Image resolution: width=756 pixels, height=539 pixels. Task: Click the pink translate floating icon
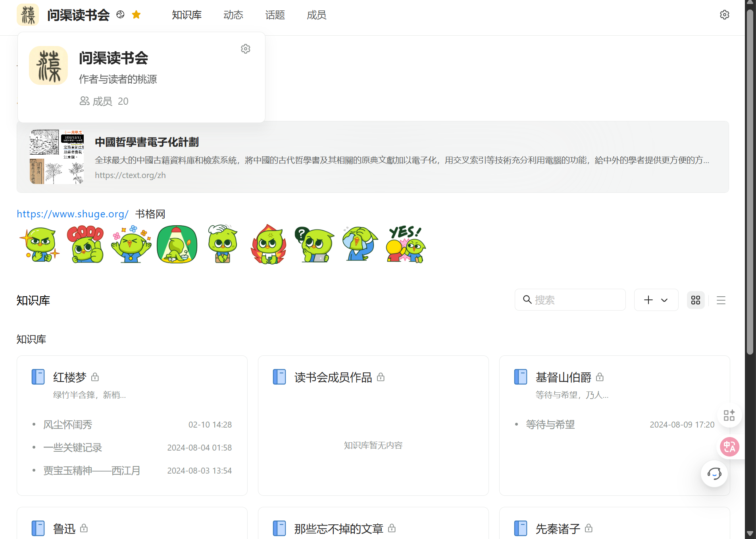[x=729, y=447]
